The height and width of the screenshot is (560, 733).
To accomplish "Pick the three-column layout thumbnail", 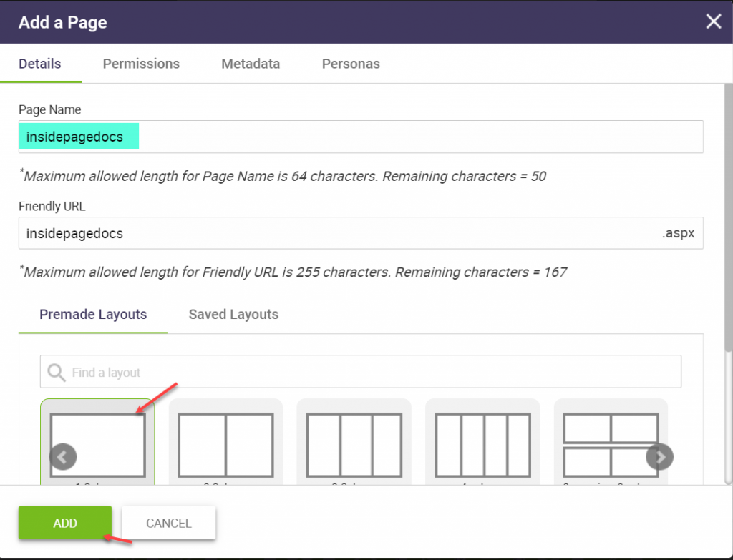I will tap(354, 445).
